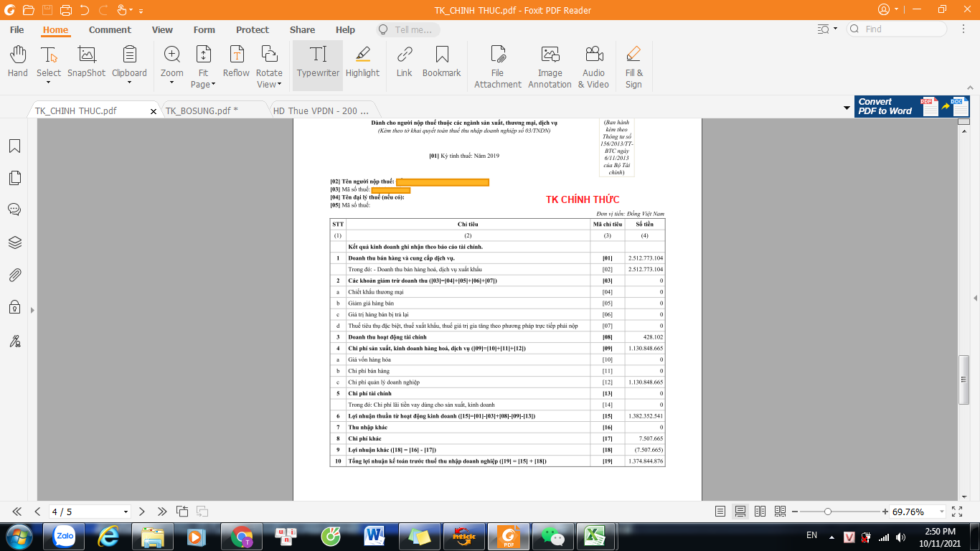Open Fill & Sign tool

[633, 66]
